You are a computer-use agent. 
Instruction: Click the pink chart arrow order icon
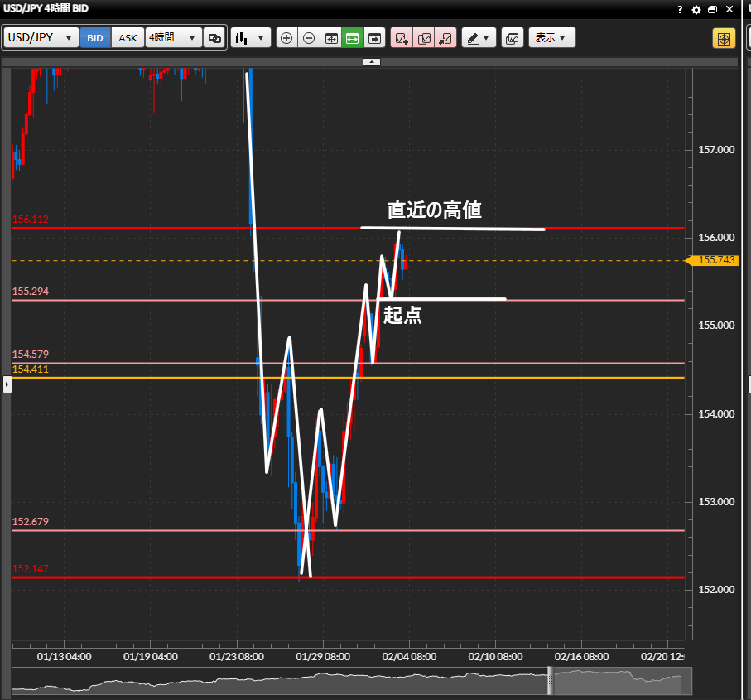[x=445, y=38]
